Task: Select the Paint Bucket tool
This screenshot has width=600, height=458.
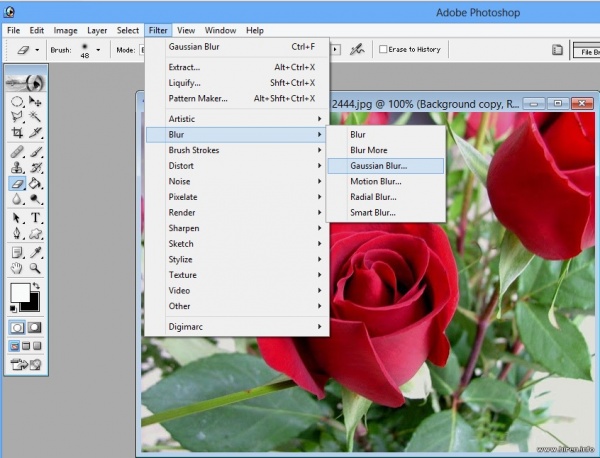Action: click(x=36, y=184)
